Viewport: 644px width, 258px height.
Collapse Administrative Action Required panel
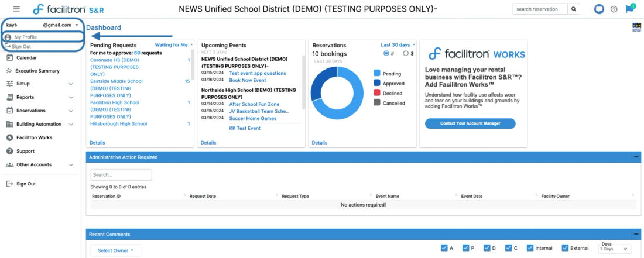(x=636, y=157)
